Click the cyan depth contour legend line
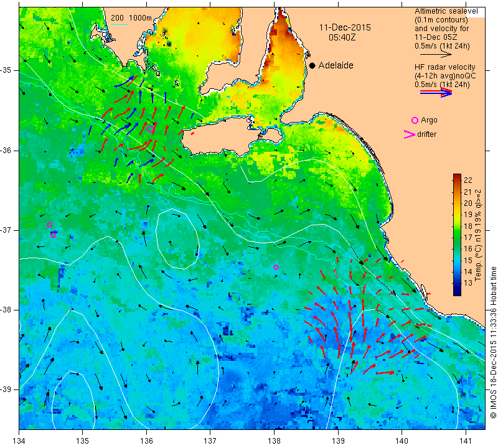The width and height of the screenshot is (498, 448). tap(120, 24)
